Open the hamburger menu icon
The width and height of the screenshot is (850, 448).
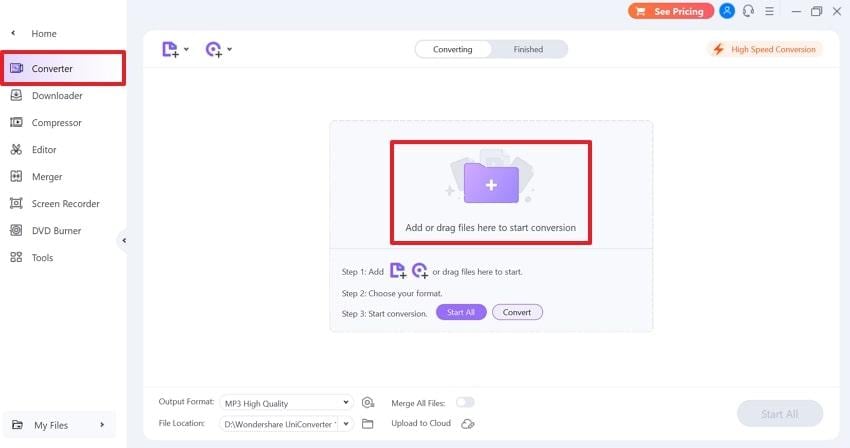coord(769,11)
